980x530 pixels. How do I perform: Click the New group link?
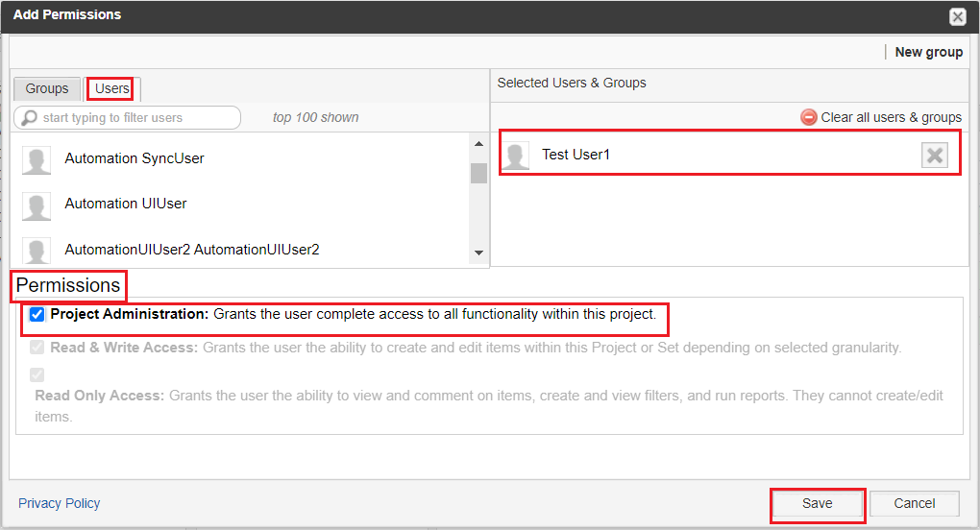[x=928, y=52]
